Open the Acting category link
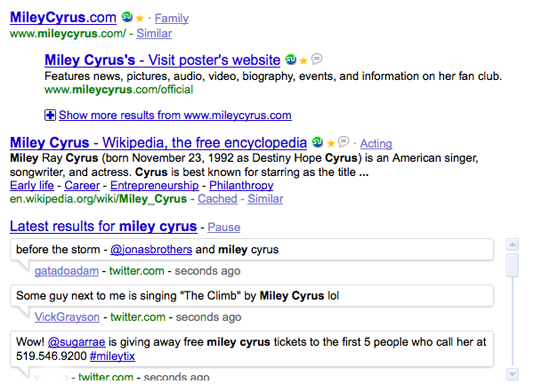Image resolution: width=550 pixels, height=392 pixels. 376,143
